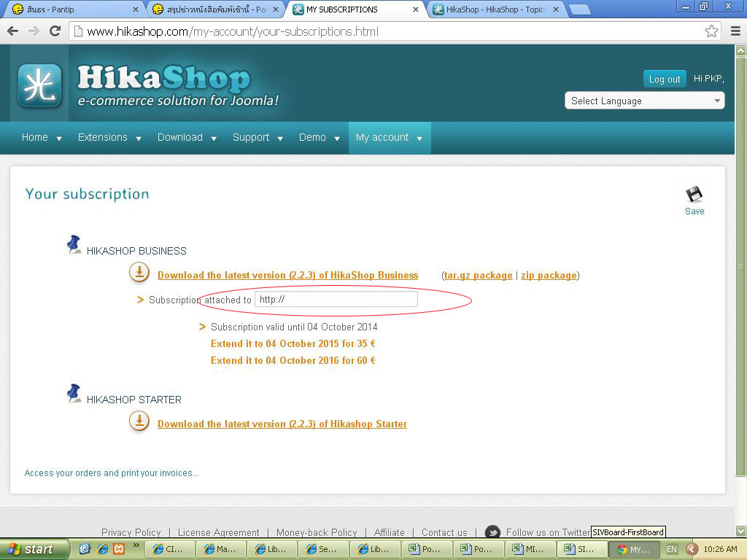The image size is (747, 560).
Task: Click the page vertical scrollbar thumb
Action: tap(740, 267)
